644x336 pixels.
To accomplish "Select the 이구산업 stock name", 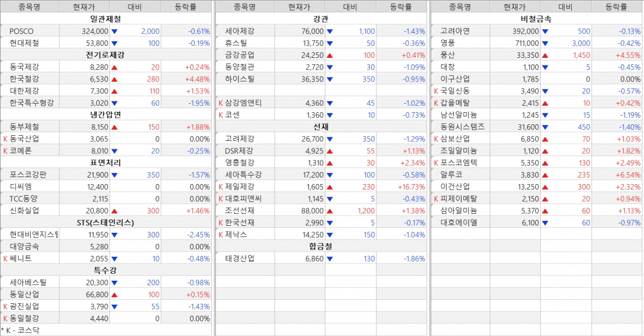I will pos(455,79).
